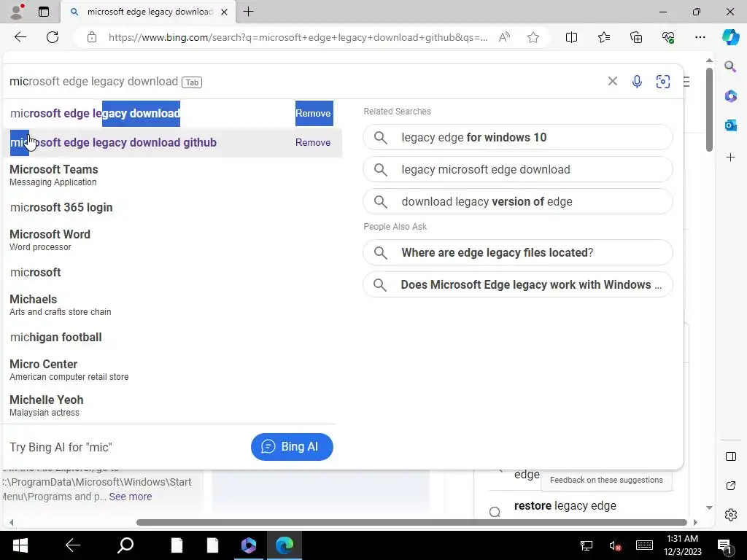This screenshot has width=747, height=560.
Task: Search 'download legacy version of edge'
Action: coord(518,201)
